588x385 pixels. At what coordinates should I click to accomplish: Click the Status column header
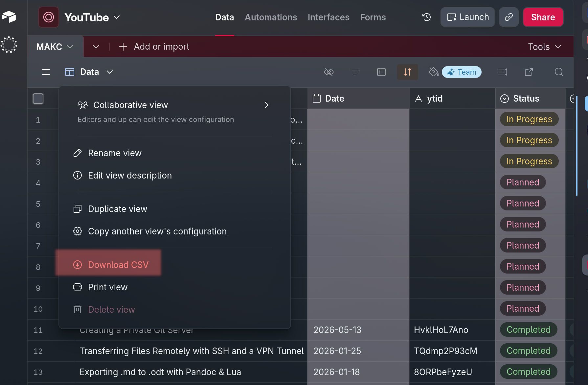(x=530, y=98)
